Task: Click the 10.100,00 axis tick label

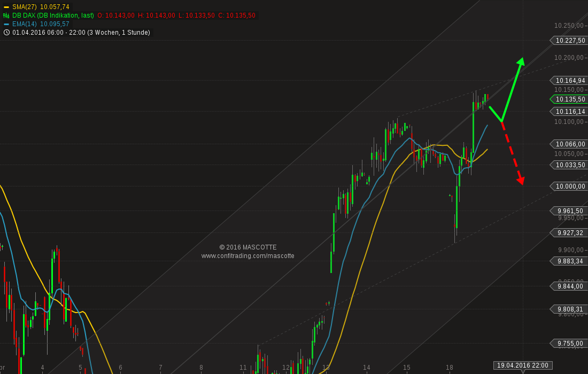Action: [569, 122]
